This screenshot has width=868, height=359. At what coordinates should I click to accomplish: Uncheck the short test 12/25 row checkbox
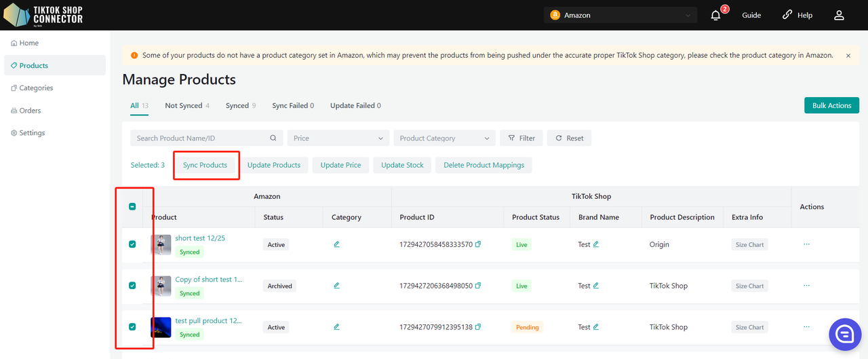point(132,244)
